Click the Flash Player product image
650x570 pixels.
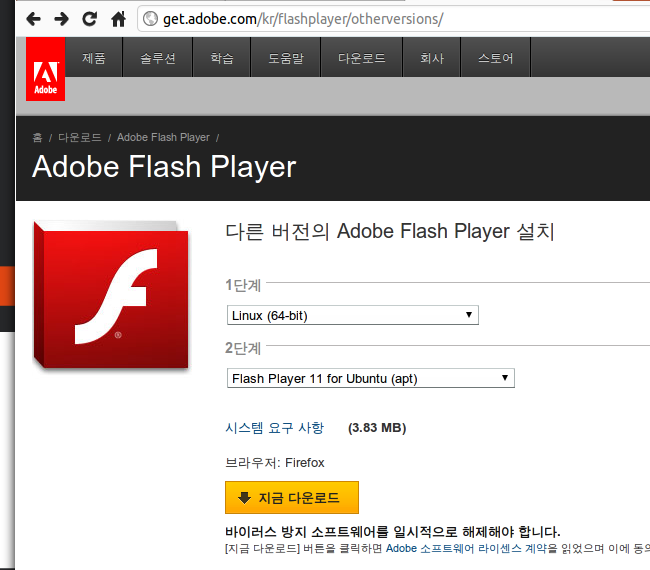[x=111, y=295]
